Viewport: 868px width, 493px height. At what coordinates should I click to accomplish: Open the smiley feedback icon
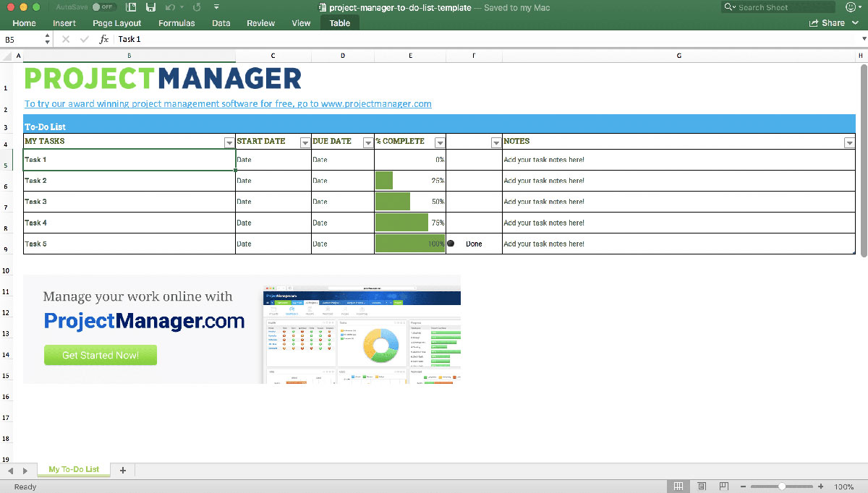coord(851,7)
